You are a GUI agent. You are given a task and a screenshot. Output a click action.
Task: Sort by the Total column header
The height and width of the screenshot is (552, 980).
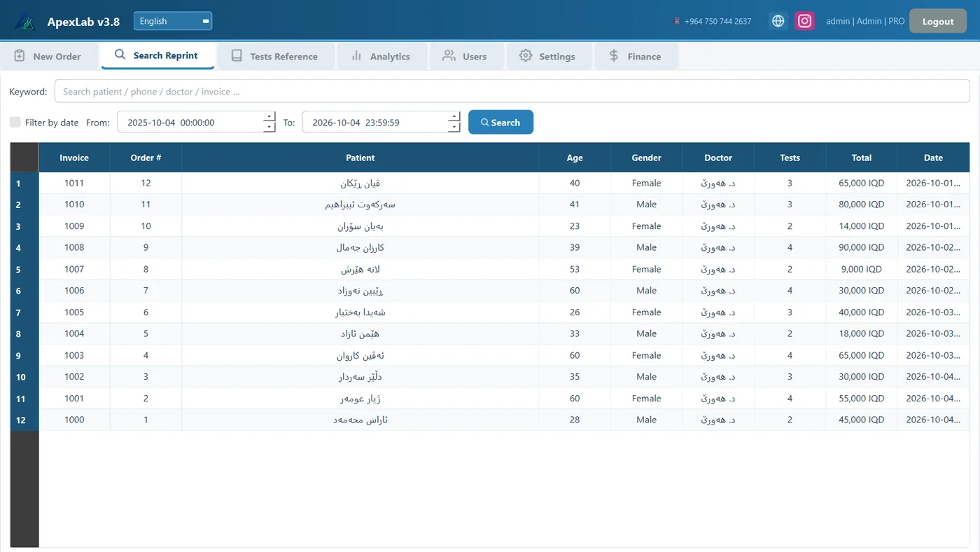[x=862, y=158]
